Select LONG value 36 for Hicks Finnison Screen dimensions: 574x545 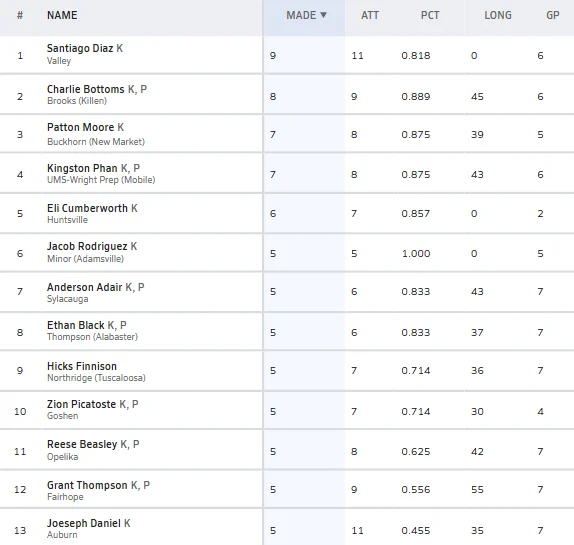tap(477, 371)
